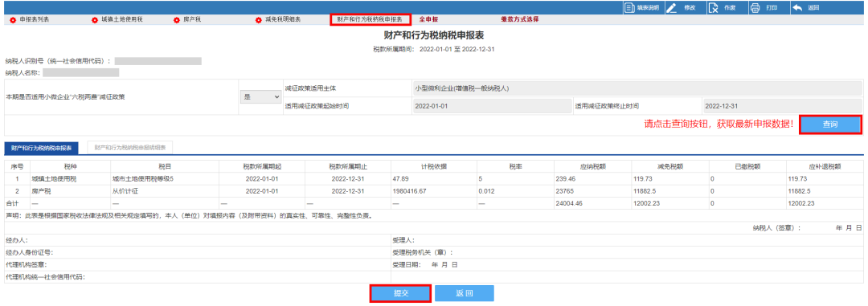
Task: Click the 作废 void document icon
Action: pyautogui.click(x=713, y=8)
